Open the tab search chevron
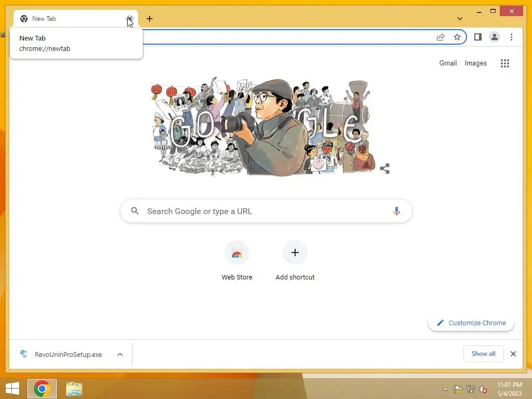This screenshot has height=399, width=532. point(460,19)
